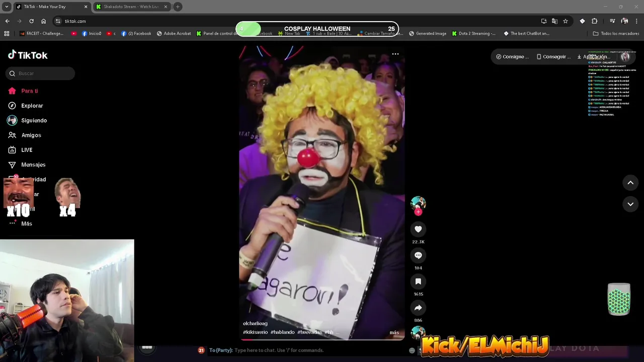Open Amigos page
Screen dimensions: 644x362
coord(25,135)
